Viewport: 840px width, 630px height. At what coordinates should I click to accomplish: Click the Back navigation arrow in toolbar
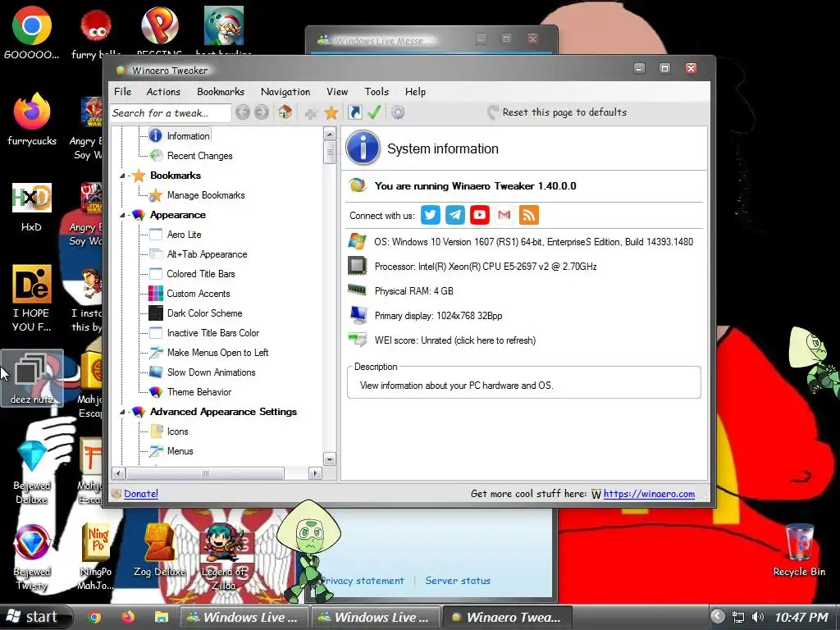tap(243, 112)
